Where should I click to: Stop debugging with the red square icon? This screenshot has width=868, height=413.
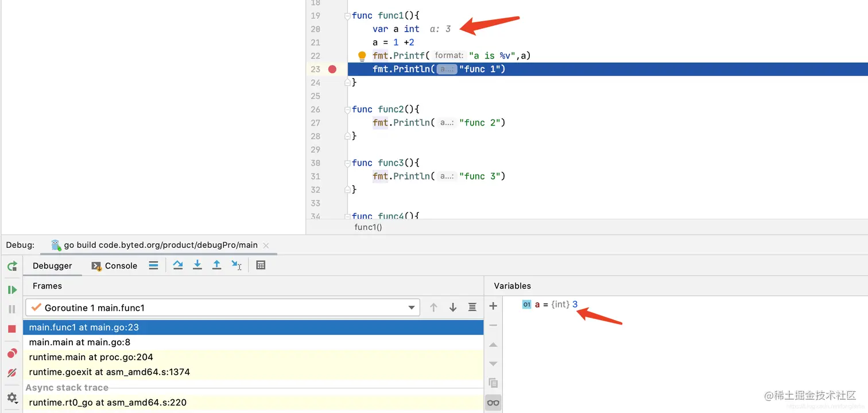coord(12,329)
